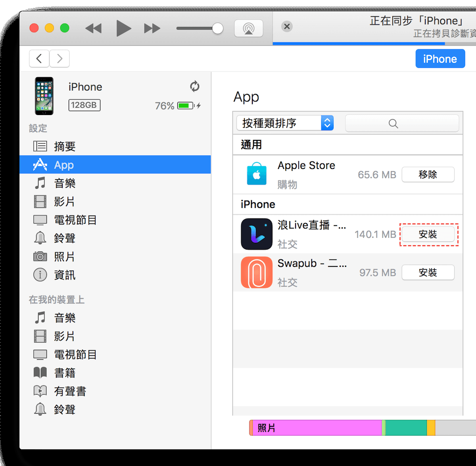Click the yellow storage bar segment

(x=431, y=428)
